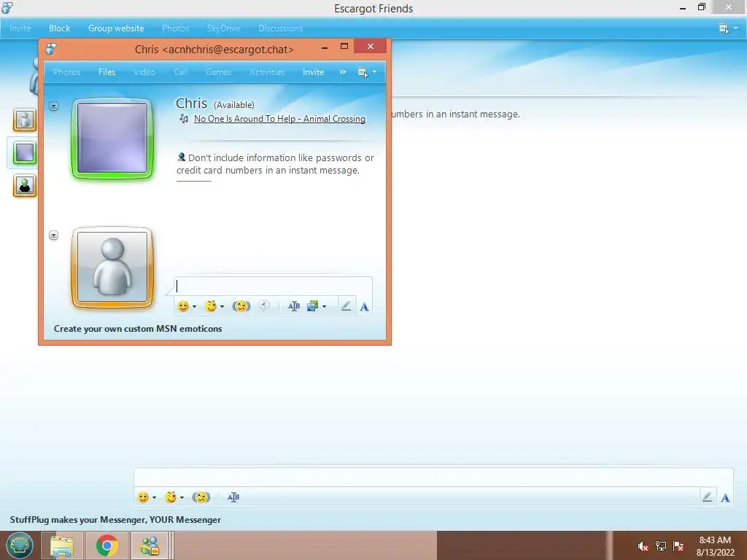Change text language in Chris chat toolbar
Image resolution: width=747 pixels, height=560 pixels.
(293, 306)
